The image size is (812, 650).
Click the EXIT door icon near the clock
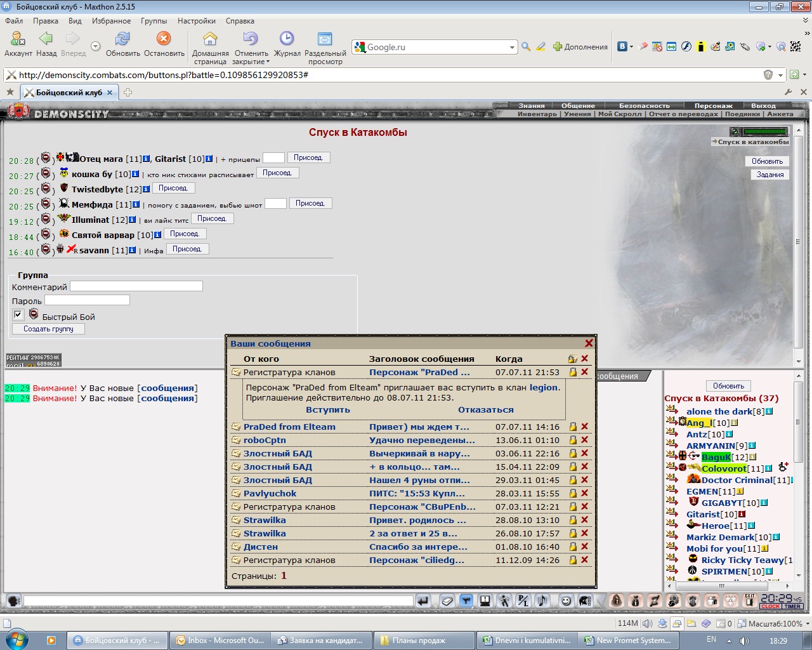[750, 600]
